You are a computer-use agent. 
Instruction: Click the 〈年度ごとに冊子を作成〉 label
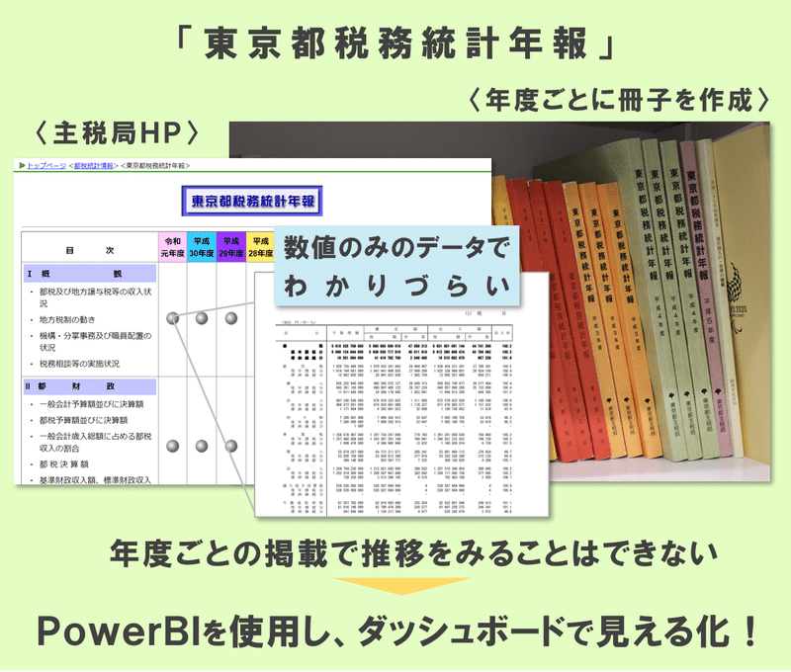pyautogui.click(x=619, y=100)
